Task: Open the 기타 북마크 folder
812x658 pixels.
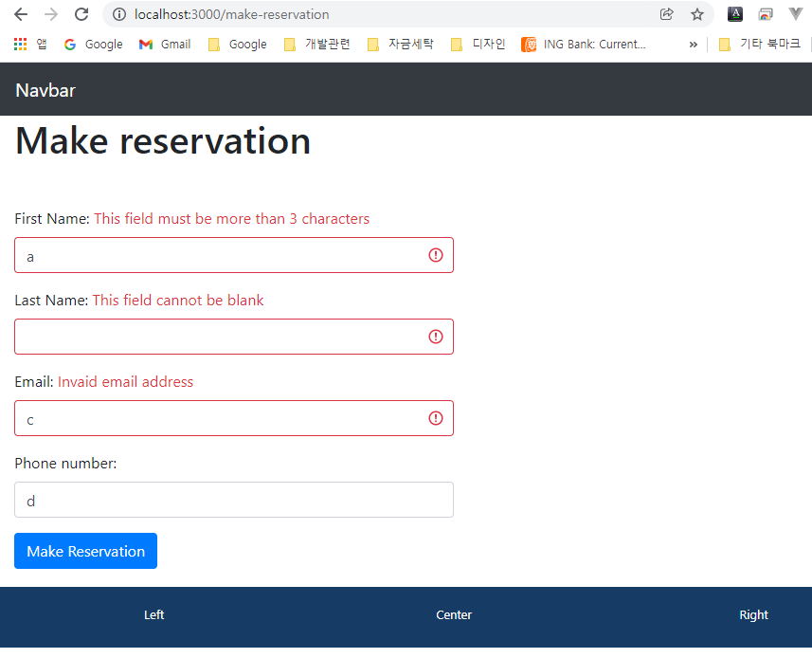Action: [x=759, y=44]
